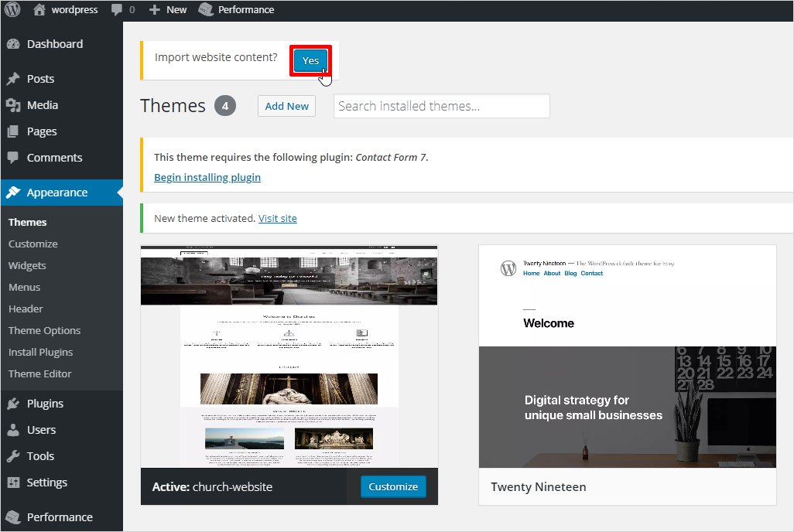Viewport: 794px width, 532px height.
Task: Click the plus icon for New
Action: click(x=155, y=9)
